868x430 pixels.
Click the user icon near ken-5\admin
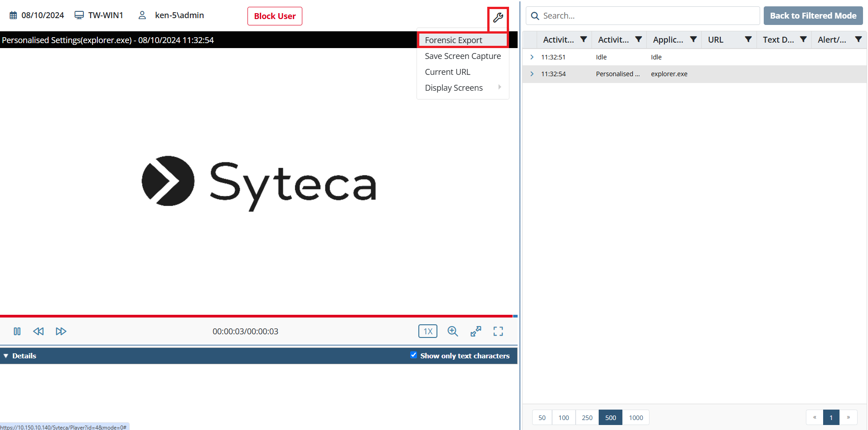click(142, 15)
